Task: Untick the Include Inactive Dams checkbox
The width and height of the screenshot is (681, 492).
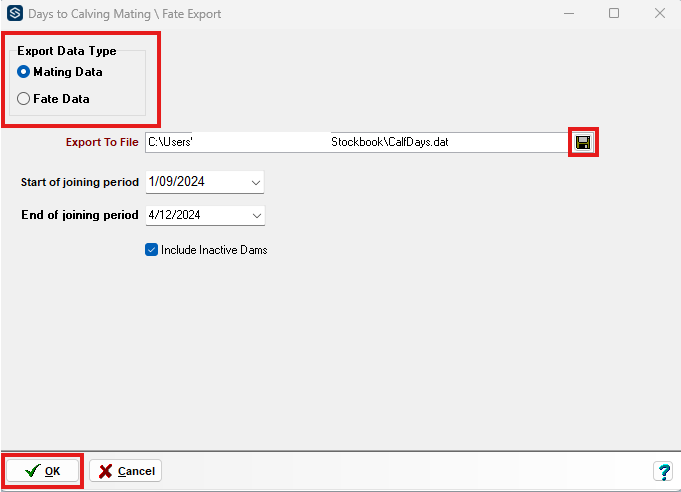Action: click(152, 249)
